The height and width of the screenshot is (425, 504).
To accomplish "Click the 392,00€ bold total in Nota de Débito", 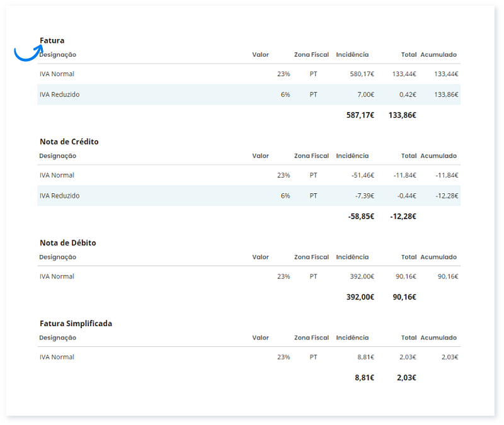I will (360, 297).
